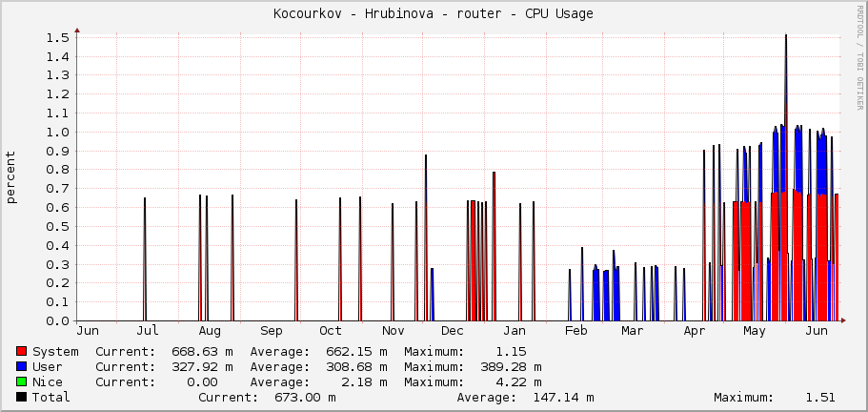Click the red 0.78 spike in late December
Screen dimensions: 868x412
coord(494,246)
